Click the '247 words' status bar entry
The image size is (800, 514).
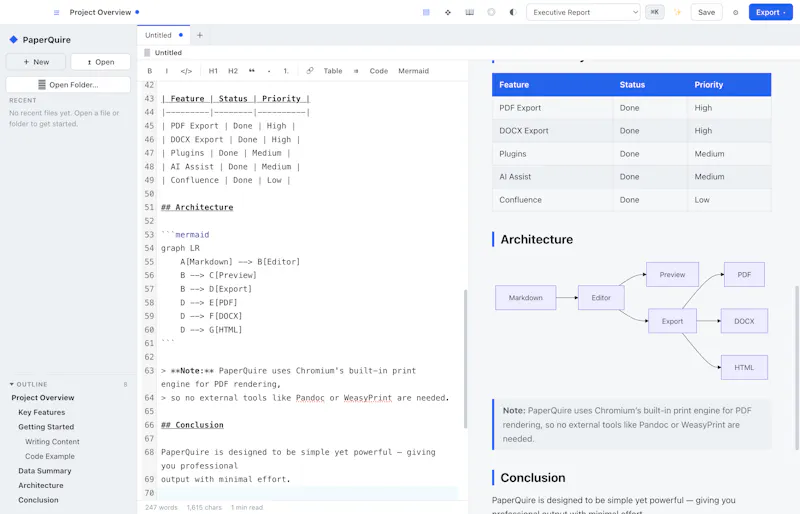tap(161, 507)
